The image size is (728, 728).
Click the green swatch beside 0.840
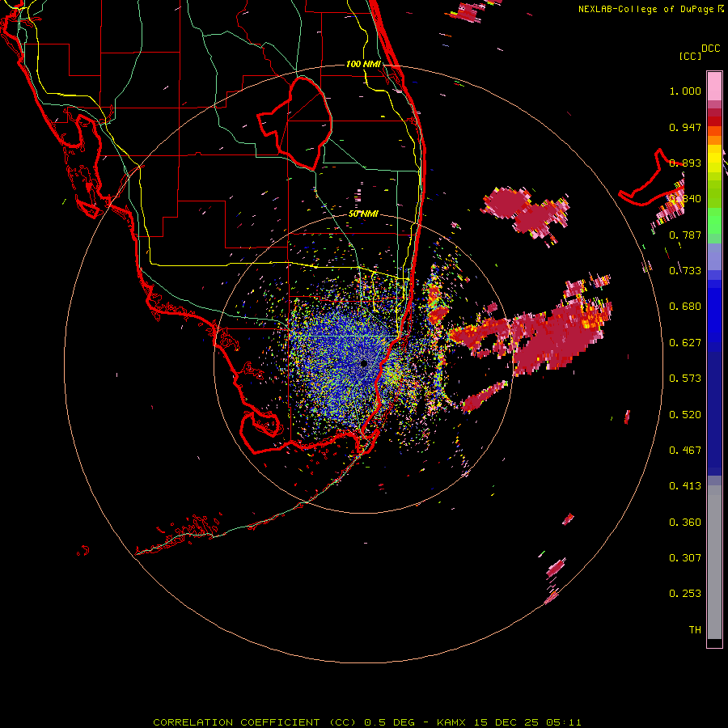tap(714, 194)
